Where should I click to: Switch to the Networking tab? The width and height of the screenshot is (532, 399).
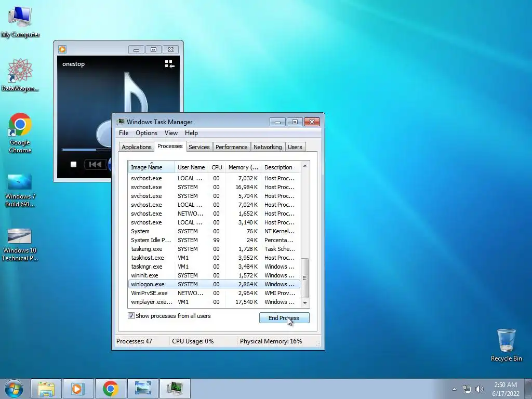(x=268, y=147)
